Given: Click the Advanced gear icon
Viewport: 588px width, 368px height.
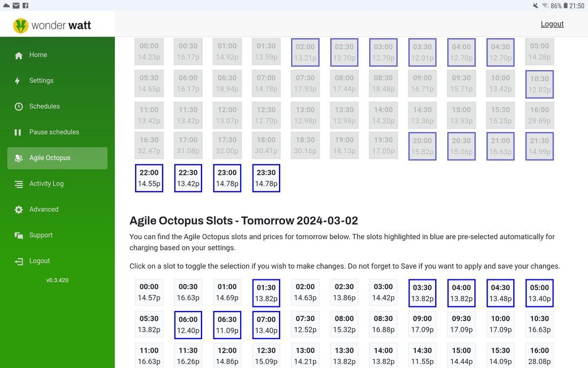Looking at the screenshot, I should (18, 210).
